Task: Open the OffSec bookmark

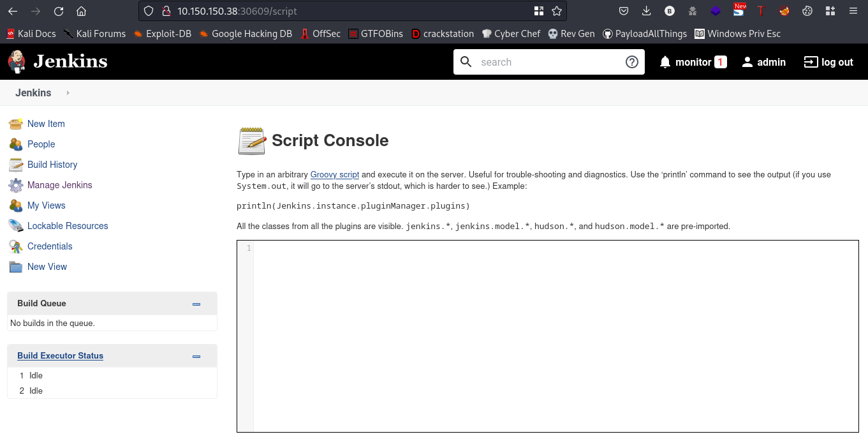Action: pos(321,34)
